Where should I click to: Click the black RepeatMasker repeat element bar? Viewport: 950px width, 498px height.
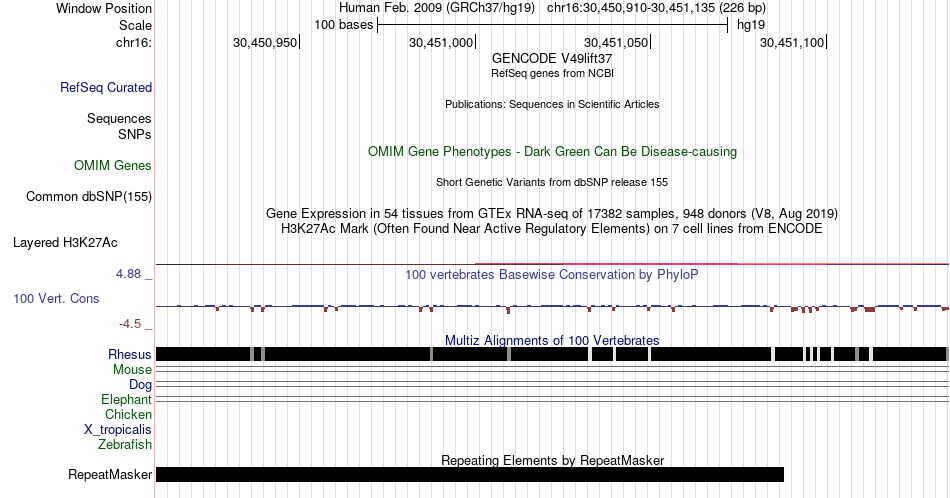pyautogui.click(x=470, y=474)
